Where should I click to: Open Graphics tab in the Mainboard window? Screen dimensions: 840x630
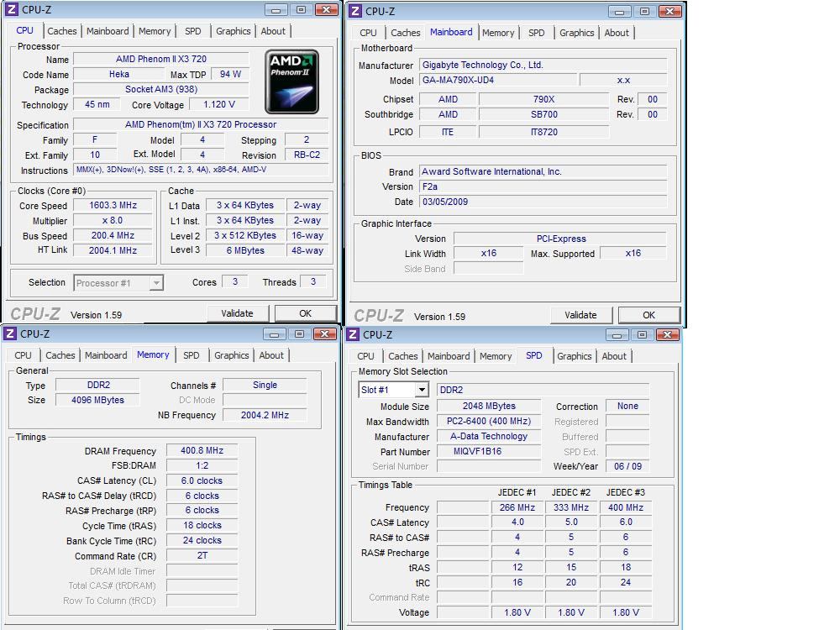[576, 33]
